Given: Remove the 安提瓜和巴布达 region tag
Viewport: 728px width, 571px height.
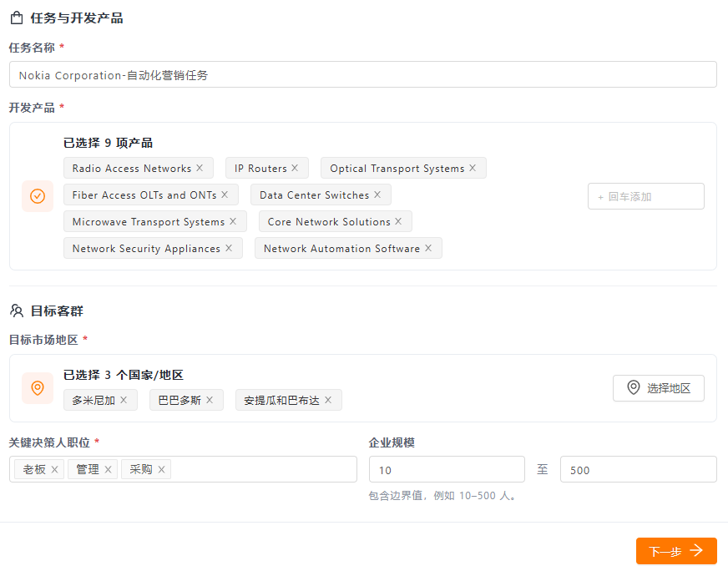Looking at the screenshot, I should coord(328,400).
